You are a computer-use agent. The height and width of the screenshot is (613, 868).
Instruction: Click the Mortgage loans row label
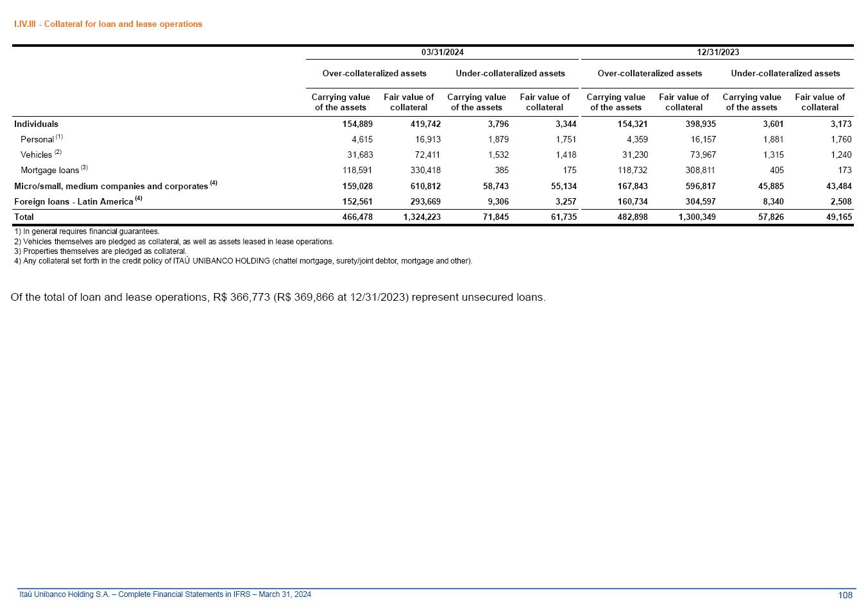(49, 171)
